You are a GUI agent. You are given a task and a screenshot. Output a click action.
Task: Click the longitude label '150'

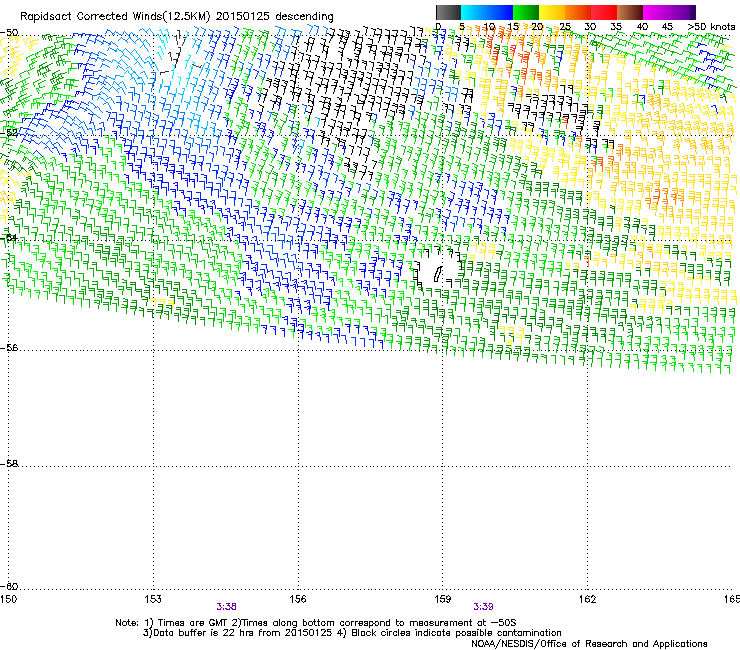pos(8,599)
